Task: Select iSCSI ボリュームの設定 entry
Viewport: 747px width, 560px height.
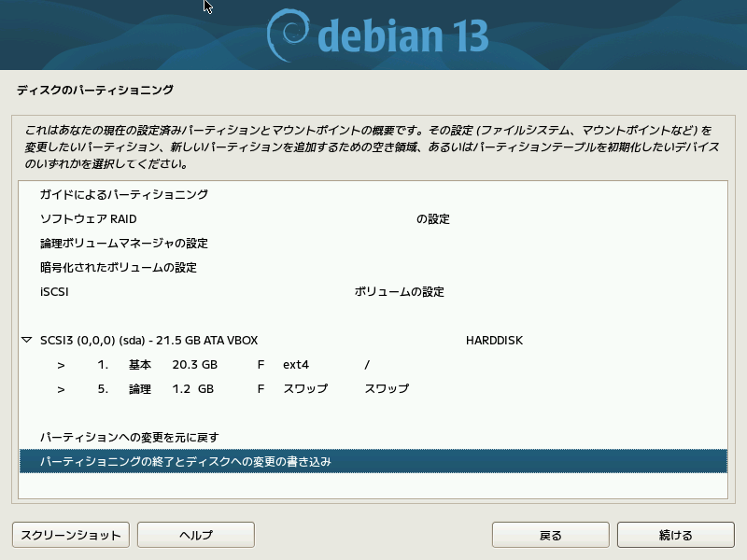Action: [x=373, y=291]
